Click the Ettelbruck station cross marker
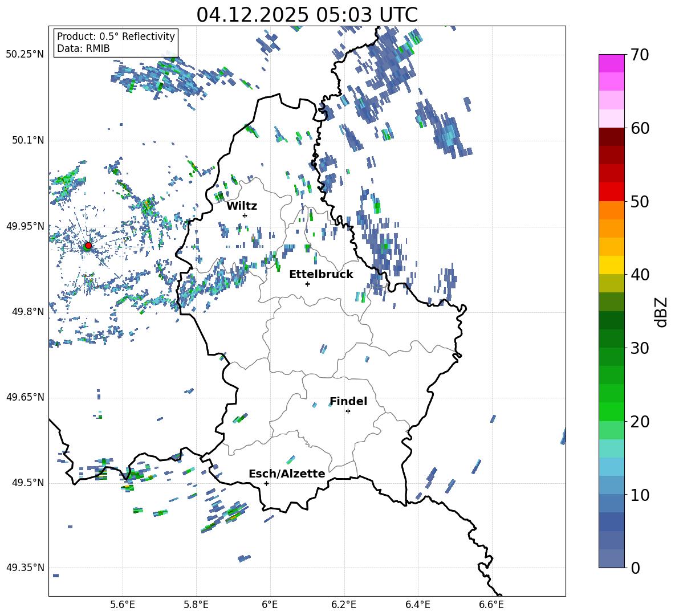This screenshot has height=616, width=675. (x=307, y=284)
